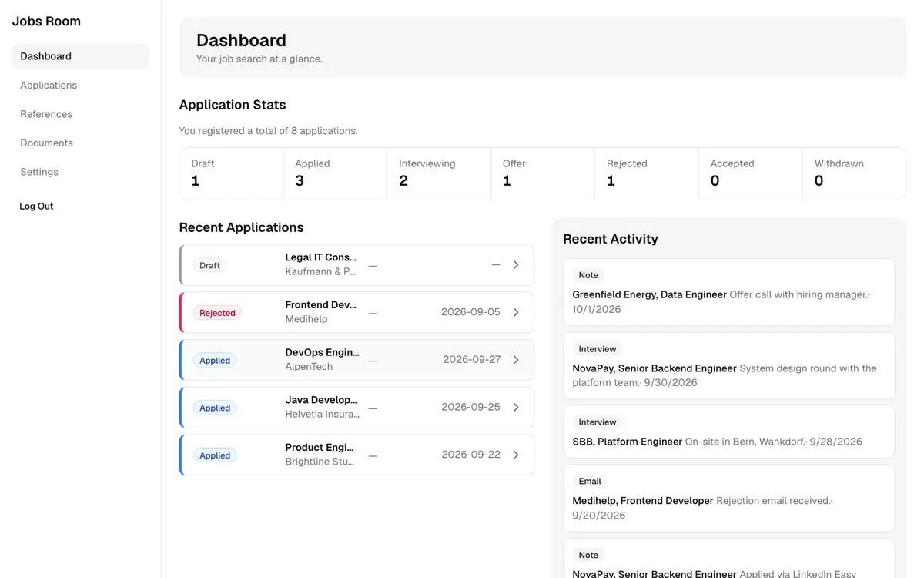Open chevron on Legal IT Cons... row
The height and width of the screenshot is (578, 924).
(516, 265)
